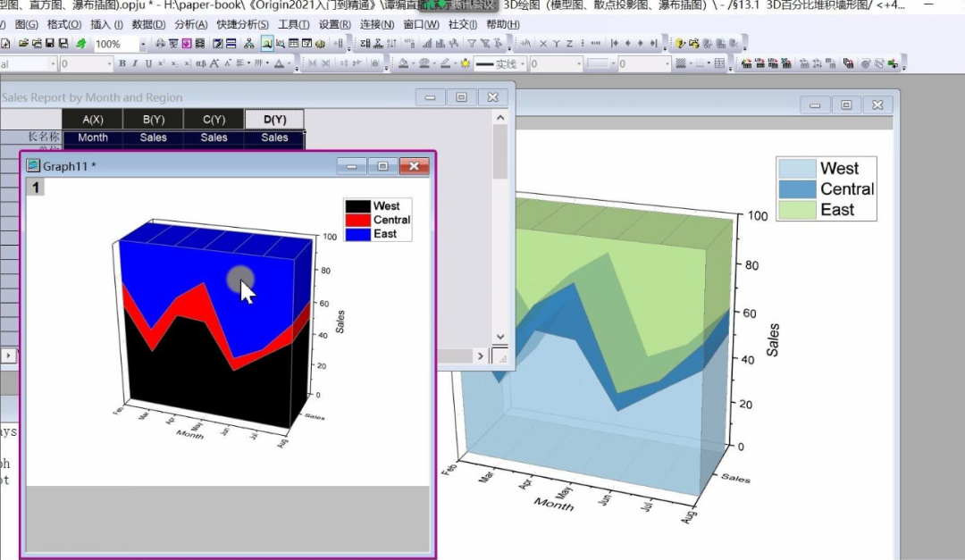The height and width of the screenshot is (560, 965).
Task: Click the green running-man import icon
Action: (80, 44)
